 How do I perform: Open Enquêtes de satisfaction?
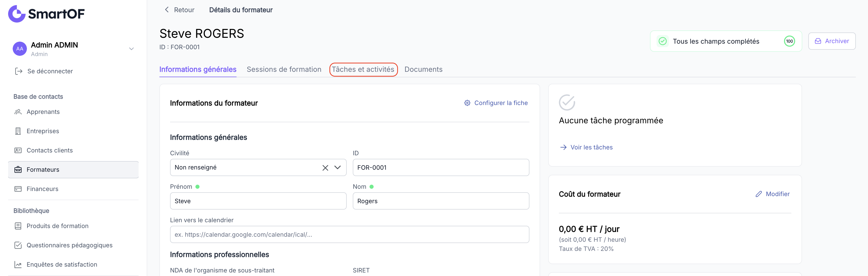click(x=62, y=265)
